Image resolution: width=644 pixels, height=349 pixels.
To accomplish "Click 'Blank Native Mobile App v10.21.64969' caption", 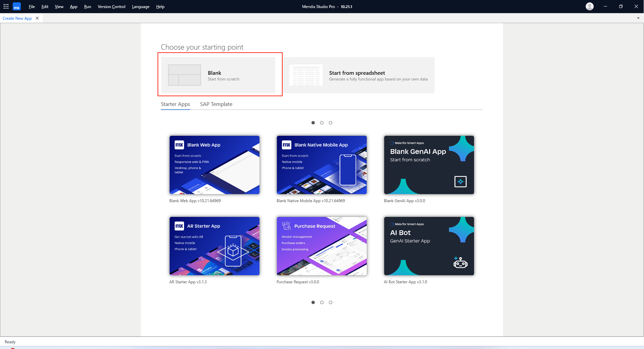I will click(x=311, y=201).
